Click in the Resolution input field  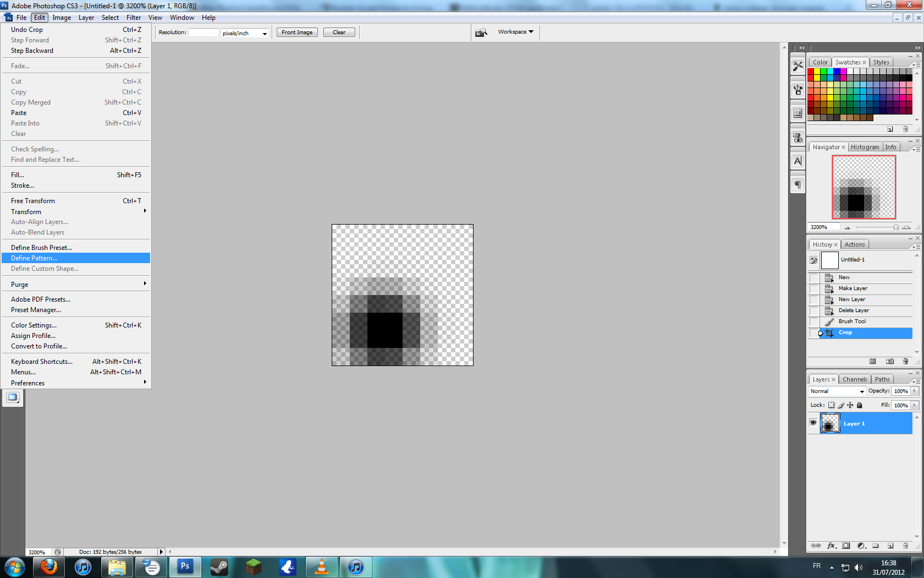204,32
